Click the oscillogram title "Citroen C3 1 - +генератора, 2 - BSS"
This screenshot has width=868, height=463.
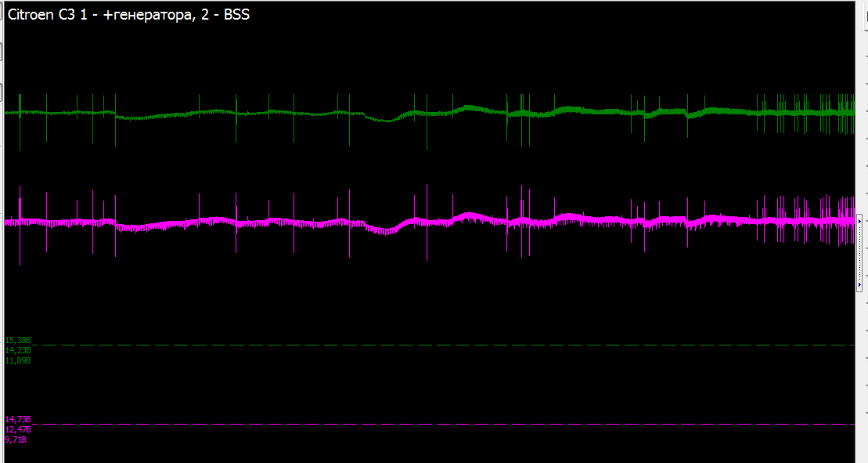[128, 15]
